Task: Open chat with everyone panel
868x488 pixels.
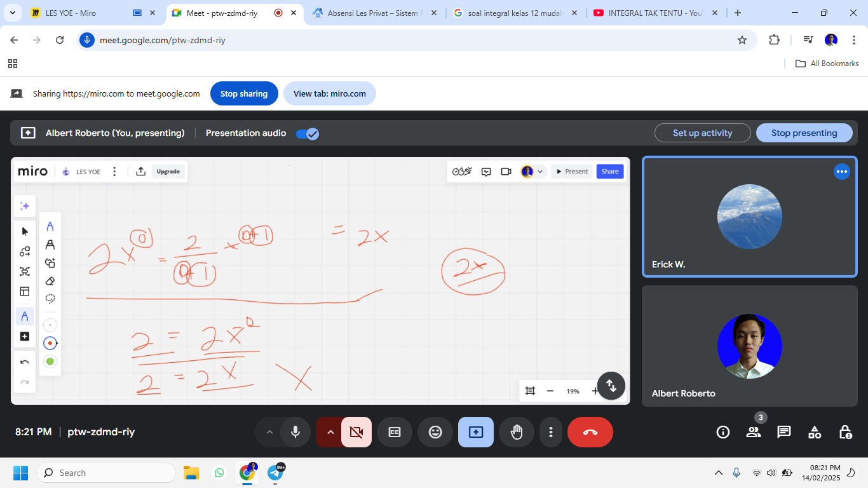Action: pyautogui.click(x=784, y=432)
